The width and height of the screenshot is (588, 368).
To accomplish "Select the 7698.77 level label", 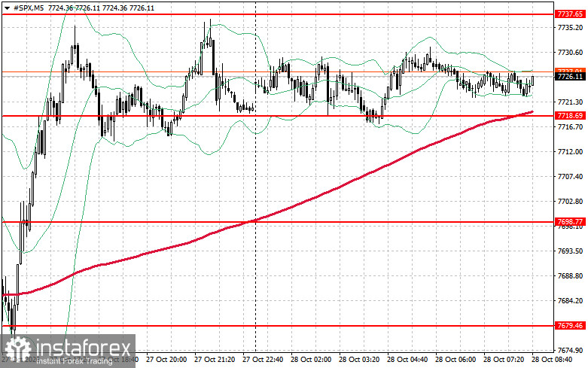I will [570, 221].
